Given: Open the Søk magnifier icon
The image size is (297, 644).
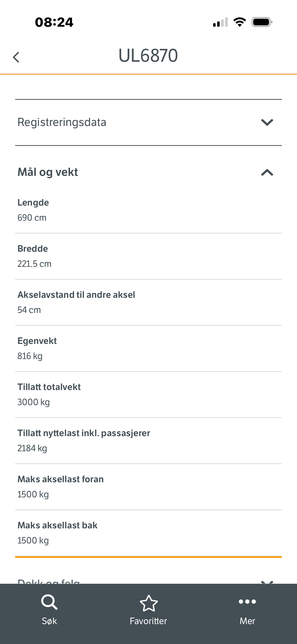Looking at the screenshot, I should tap(49, 602).
